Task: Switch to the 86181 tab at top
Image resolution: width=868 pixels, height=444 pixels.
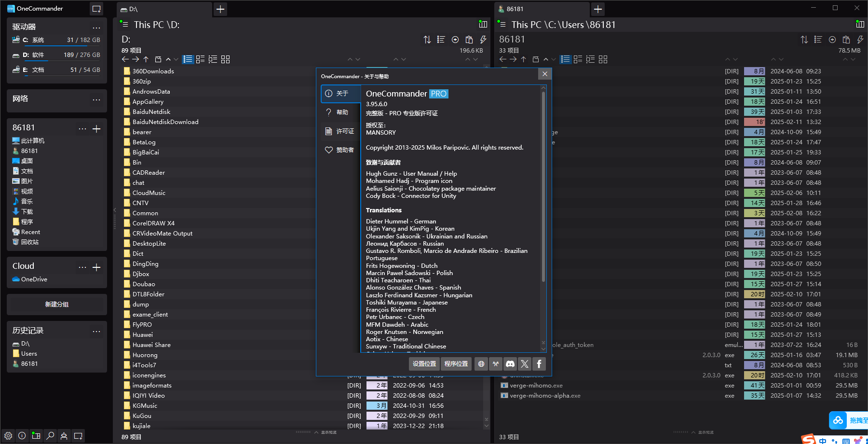Action: click(542, 9)
